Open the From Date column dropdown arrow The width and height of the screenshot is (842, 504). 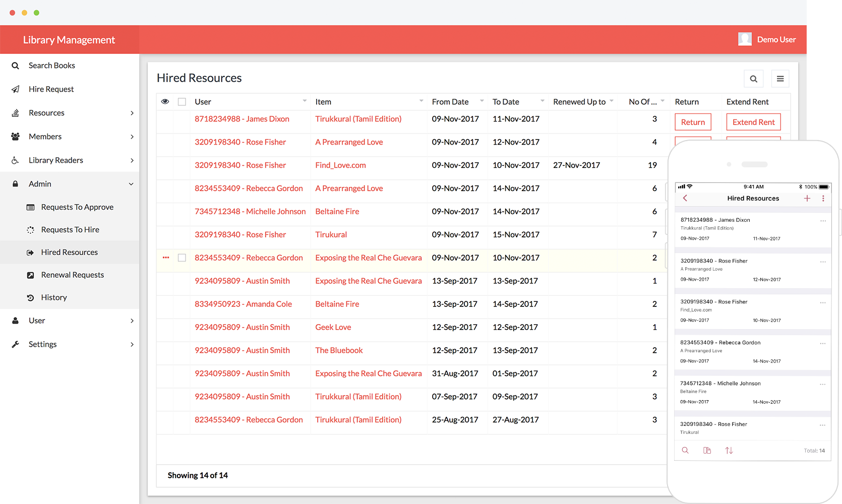click(482, 101)
